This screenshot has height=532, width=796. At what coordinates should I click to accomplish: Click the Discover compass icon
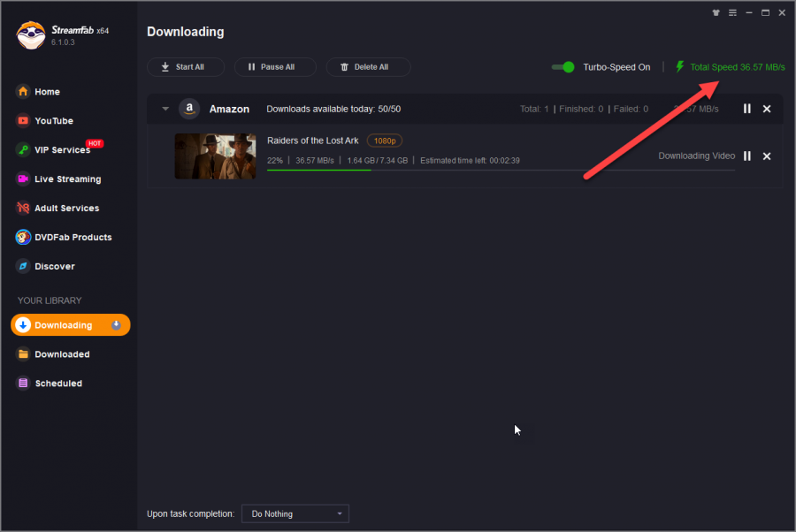(23, 266)
